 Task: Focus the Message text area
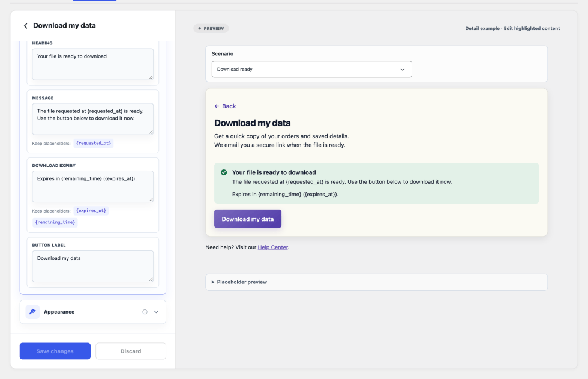point(92,119)
